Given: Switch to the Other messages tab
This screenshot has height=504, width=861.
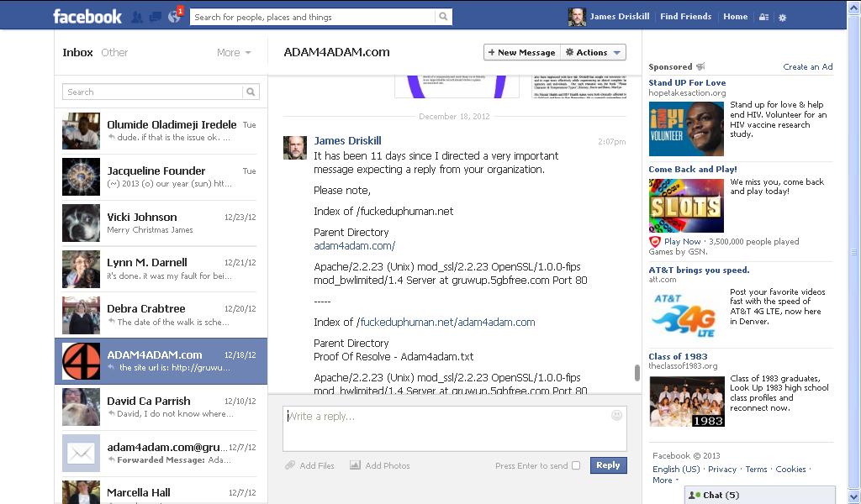Looking at the screenshot, I should tap(114, 53).
